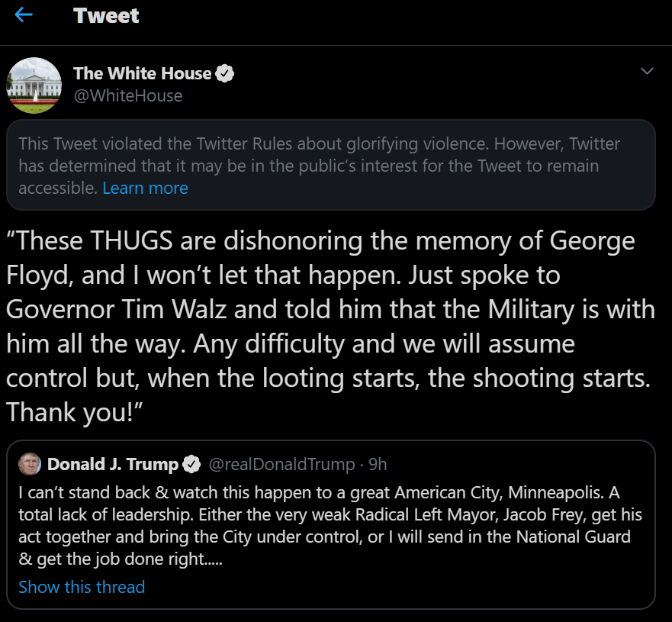Click the "Tweet" page header title

tap(106, 15)
